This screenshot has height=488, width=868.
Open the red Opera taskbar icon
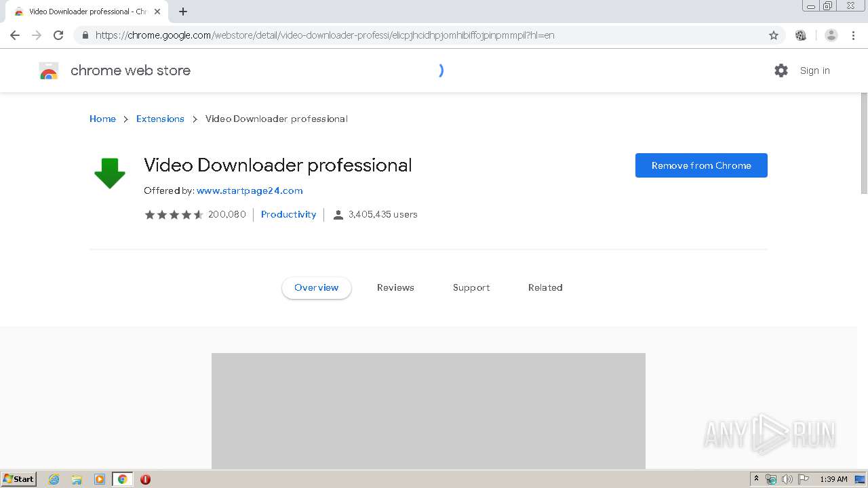tap(145, 479)
